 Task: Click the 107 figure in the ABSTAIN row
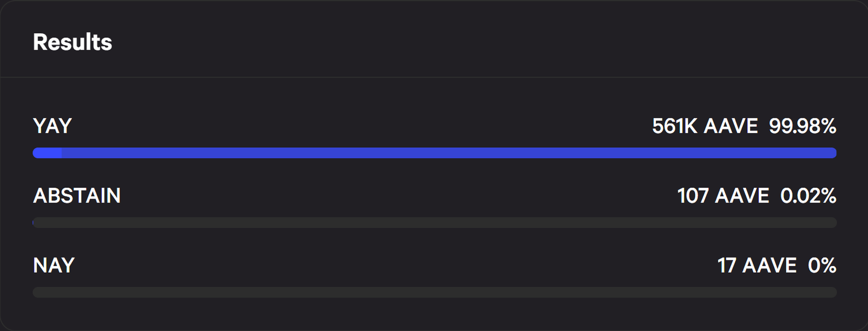pyautogui.click(x=693, y=196)
